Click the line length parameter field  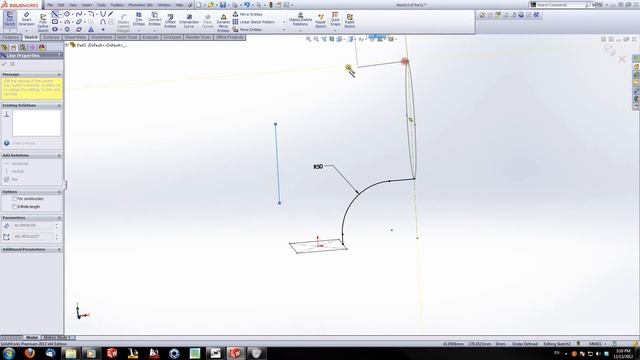pyautogui.click(x=33, y=225)
